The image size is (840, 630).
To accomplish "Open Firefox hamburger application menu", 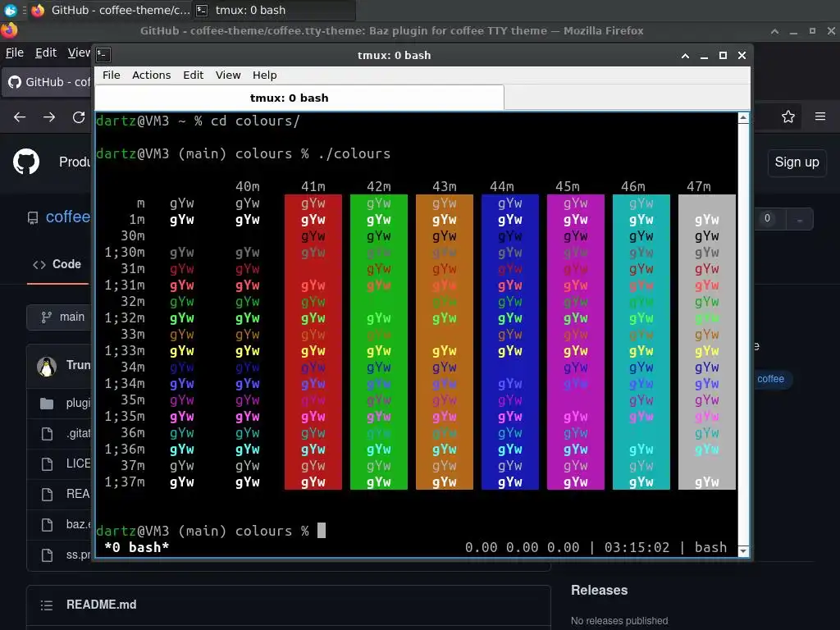I will (x=820, y=116).
